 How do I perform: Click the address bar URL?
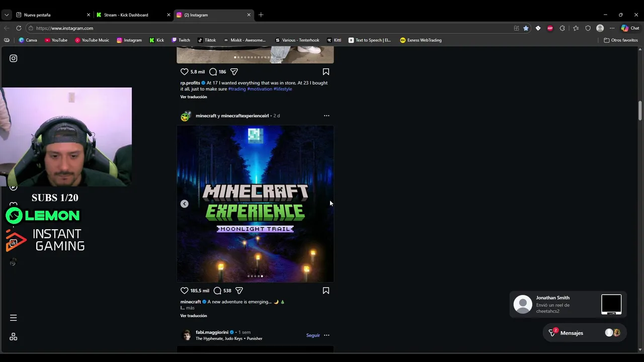tap(64, 28)
